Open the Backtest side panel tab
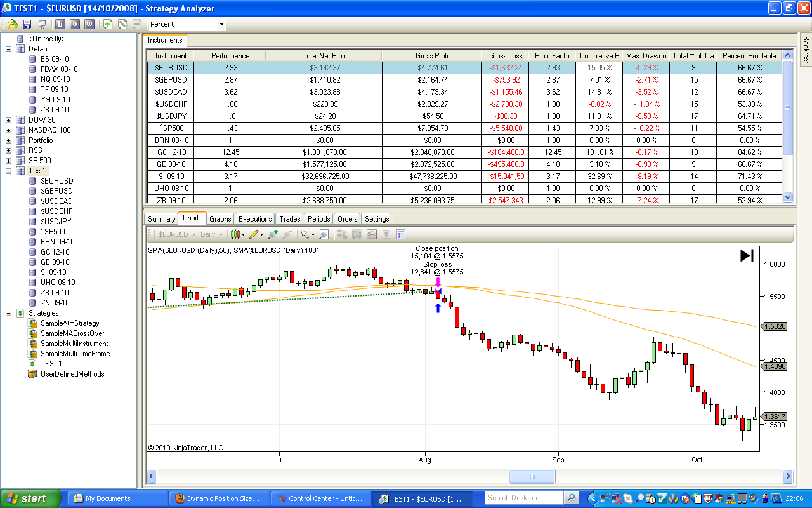This screenshot has width=812, height=508. pos(806,50)
